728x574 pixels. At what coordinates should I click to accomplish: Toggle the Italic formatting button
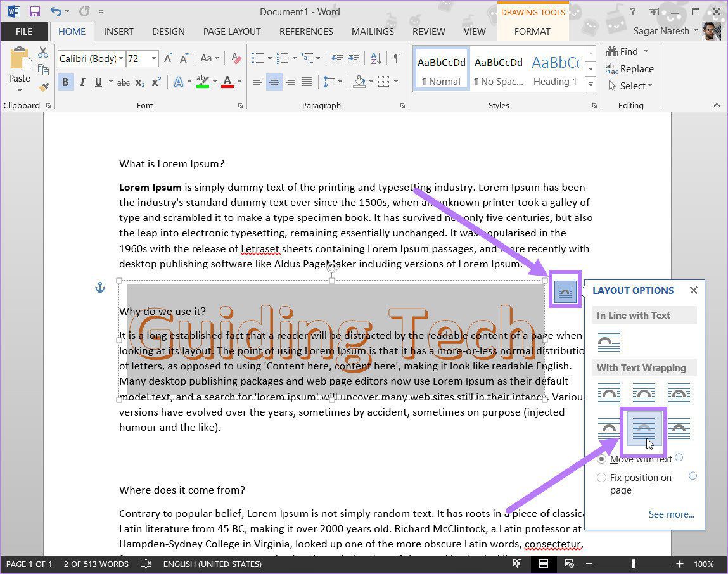pos(82,82)
